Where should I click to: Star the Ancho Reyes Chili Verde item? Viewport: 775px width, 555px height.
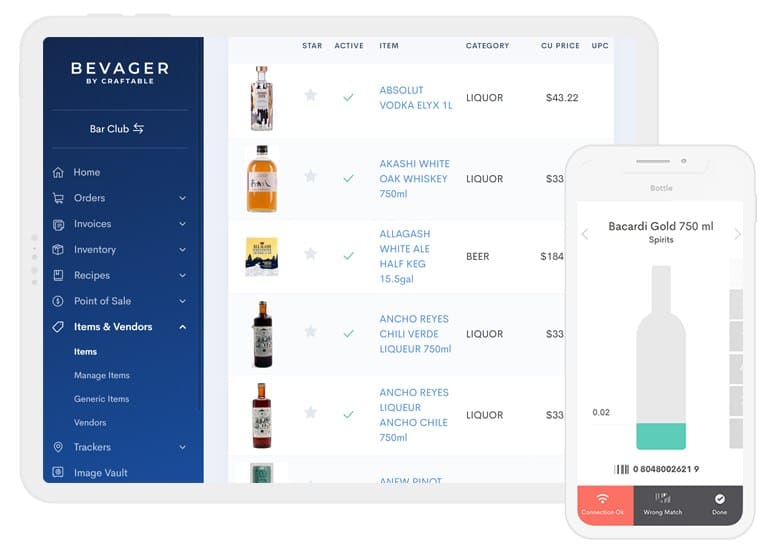pyautogui.click(x=310, y=331)
